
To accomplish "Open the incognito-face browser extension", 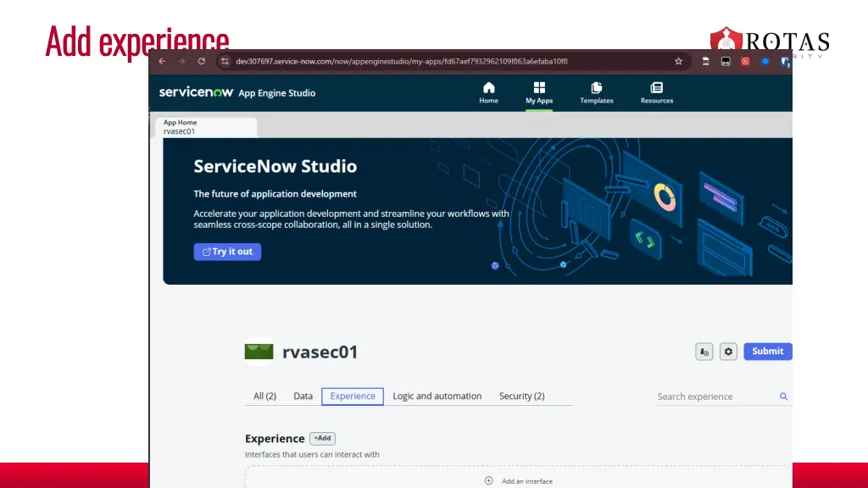I will (x=706, y=61).
